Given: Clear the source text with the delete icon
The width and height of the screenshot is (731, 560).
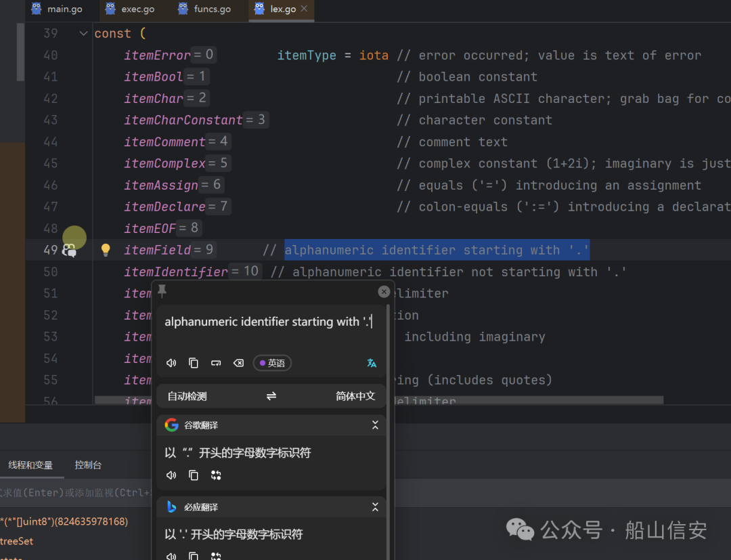Looking at the screenshot, I should (x=238, y=363).
